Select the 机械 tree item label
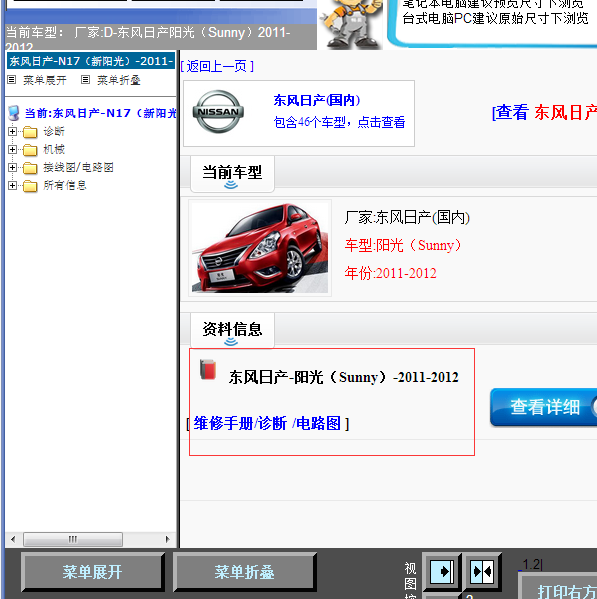This screenshot has width=597, height=599. (x=54, y=149)
